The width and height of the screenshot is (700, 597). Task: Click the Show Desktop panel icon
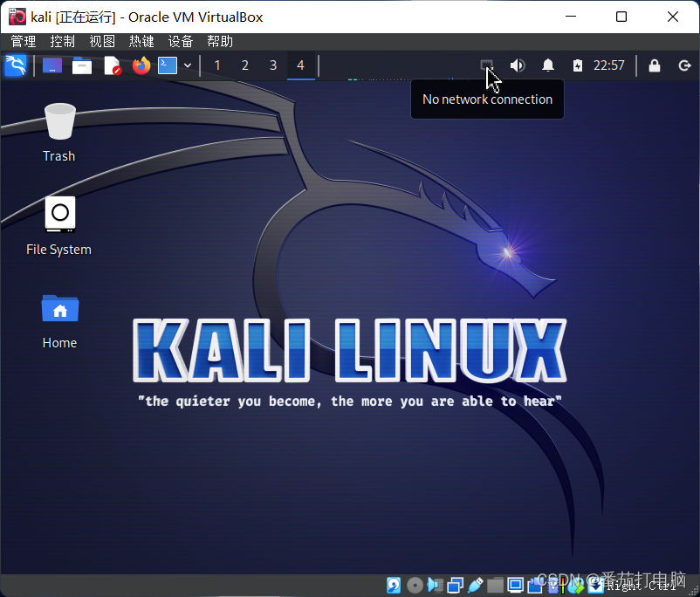pyautogui.click(x=52, y=65)
